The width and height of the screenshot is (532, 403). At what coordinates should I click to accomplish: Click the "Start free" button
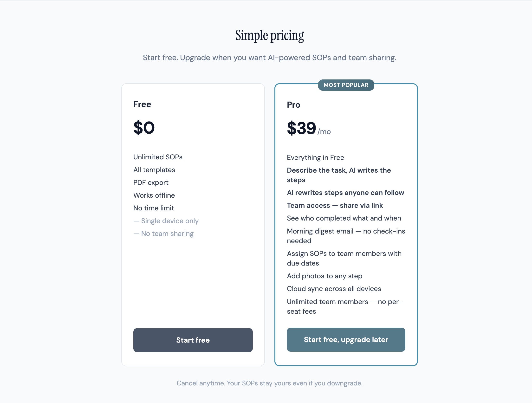coord(193,340)
